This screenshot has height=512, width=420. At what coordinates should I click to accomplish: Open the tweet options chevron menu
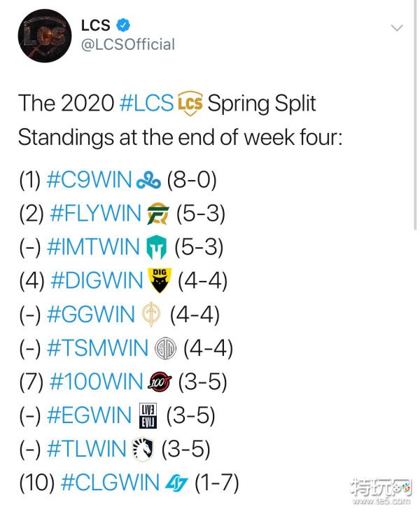point(397,28)
